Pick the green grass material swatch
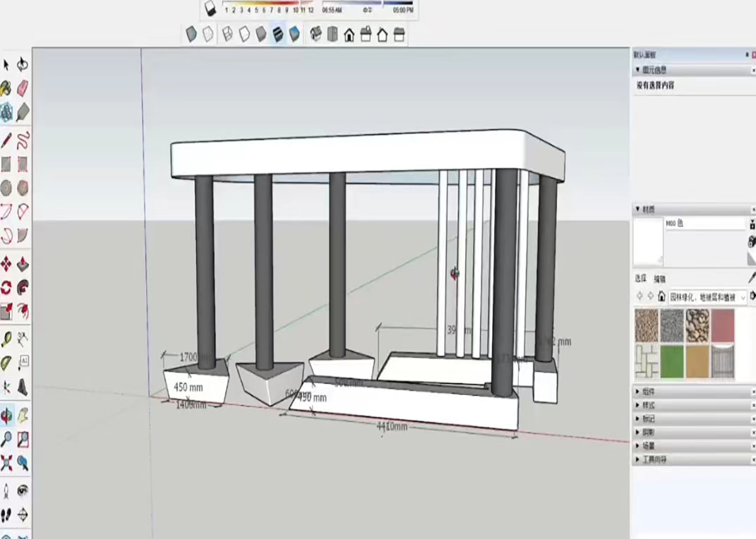Image resolution: width=756 pixels, height=539 pixels. 672,361
